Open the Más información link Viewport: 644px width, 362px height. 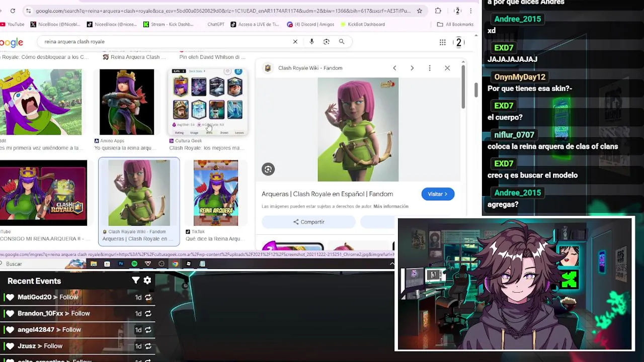click(x=391, y=206)
